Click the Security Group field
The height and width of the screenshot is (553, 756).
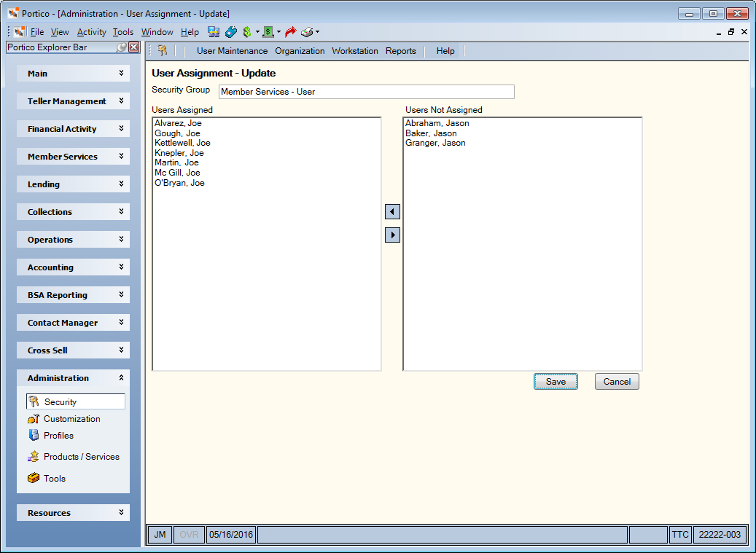pos(367,92)
